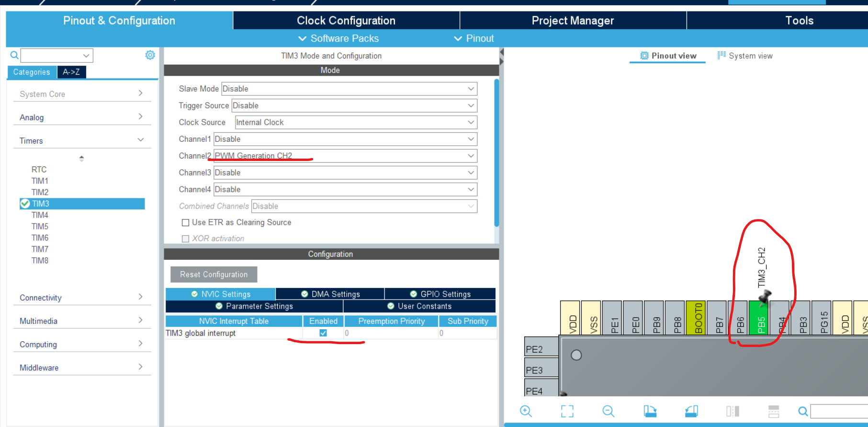This screenshot has height=427, width=868.
Task: Open the Channel4 dropdown
Action: tap(345, 189)
